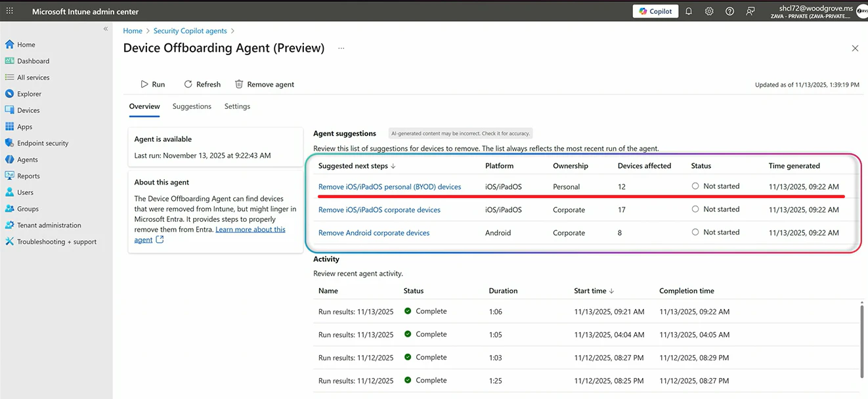
Task: Click Complete status for the 1:25 duration run
Action: tap(425, 380)
